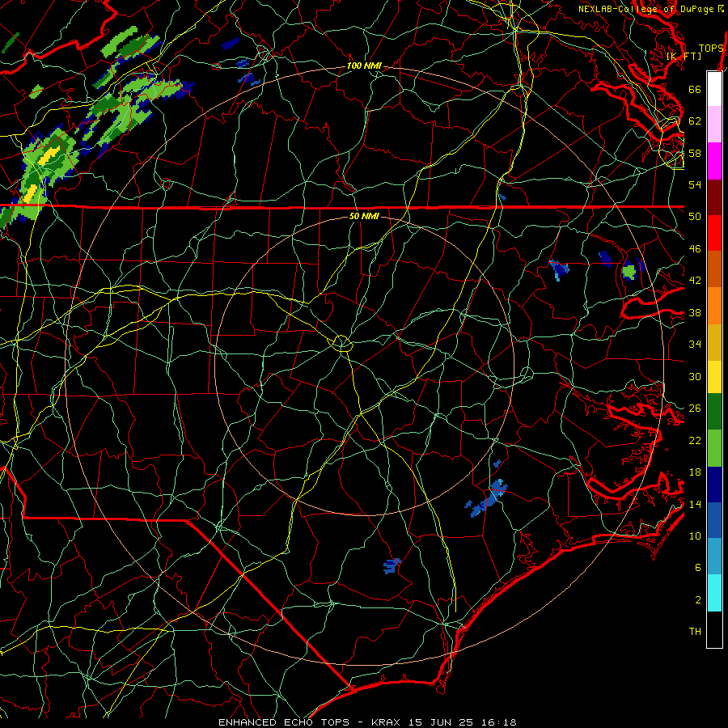Select the 10 scale label
This screenshot has width=728, height=728.
[x=695, y=535]
